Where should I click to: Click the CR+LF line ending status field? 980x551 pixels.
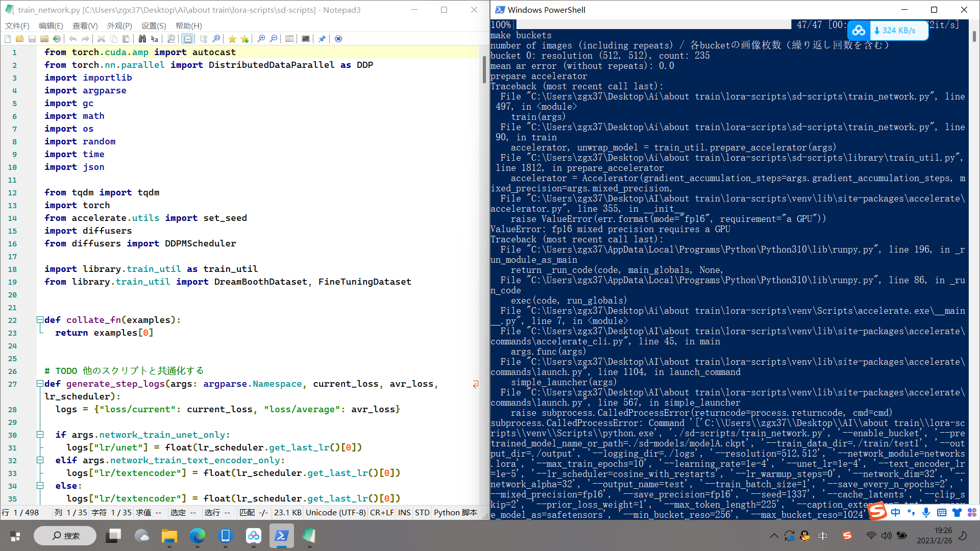(x=382, y=512)
